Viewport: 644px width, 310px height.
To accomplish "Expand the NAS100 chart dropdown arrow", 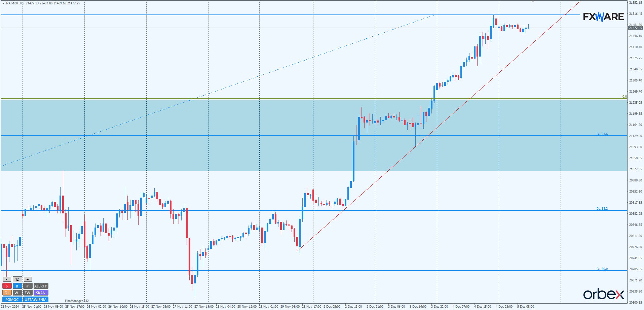I will (3, 3).
